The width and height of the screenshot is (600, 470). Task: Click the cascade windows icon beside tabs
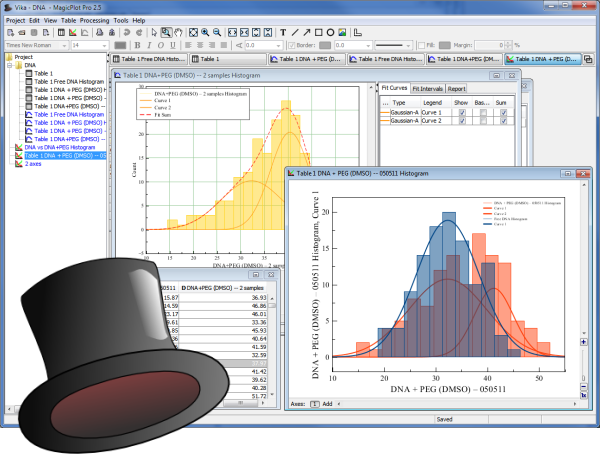click(x=588, y=59)
